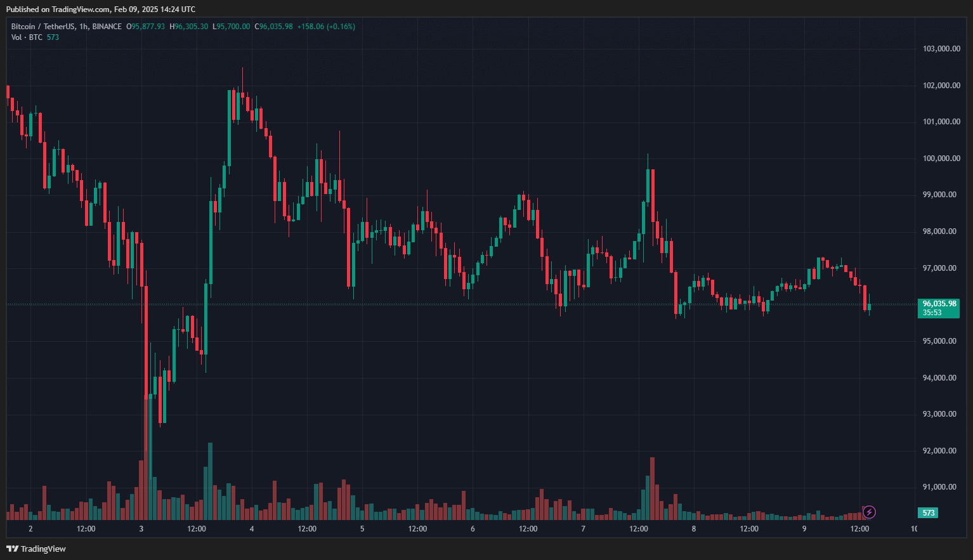Viewport: 973px width, 560px height.
Task: Click the low value L95,700.00
Action: click(x=231, y=27)
